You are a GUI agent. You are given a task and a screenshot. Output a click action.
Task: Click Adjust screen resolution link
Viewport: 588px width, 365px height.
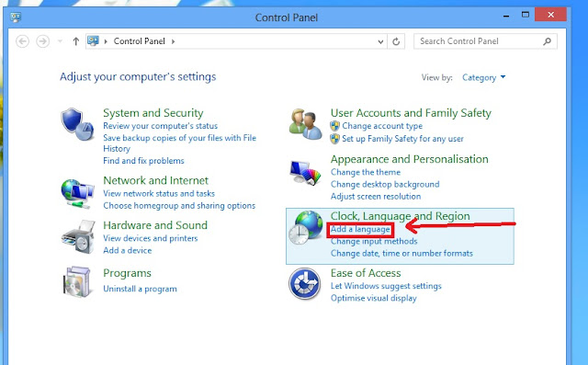(376, 196)
